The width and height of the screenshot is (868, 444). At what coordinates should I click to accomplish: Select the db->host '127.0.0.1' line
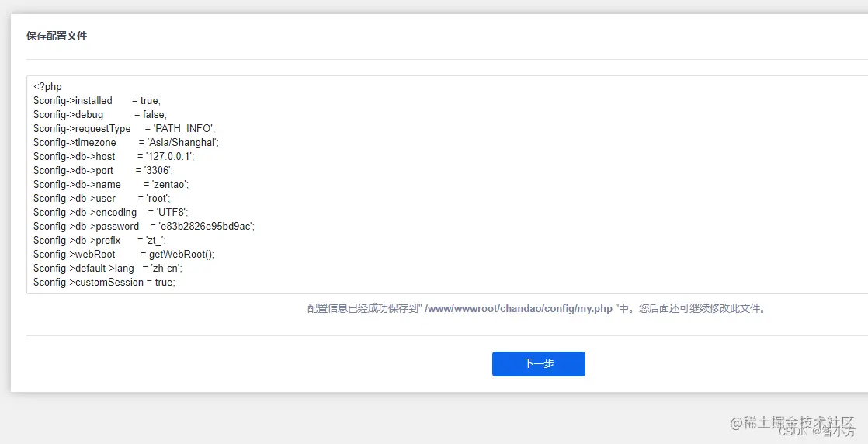coord(113,156)
